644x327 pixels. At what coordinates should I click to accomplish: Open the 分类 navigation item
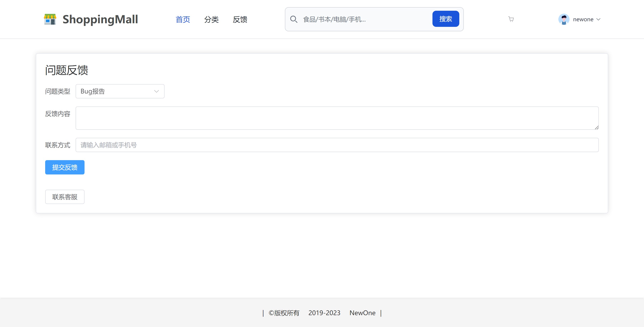[211, 19]
